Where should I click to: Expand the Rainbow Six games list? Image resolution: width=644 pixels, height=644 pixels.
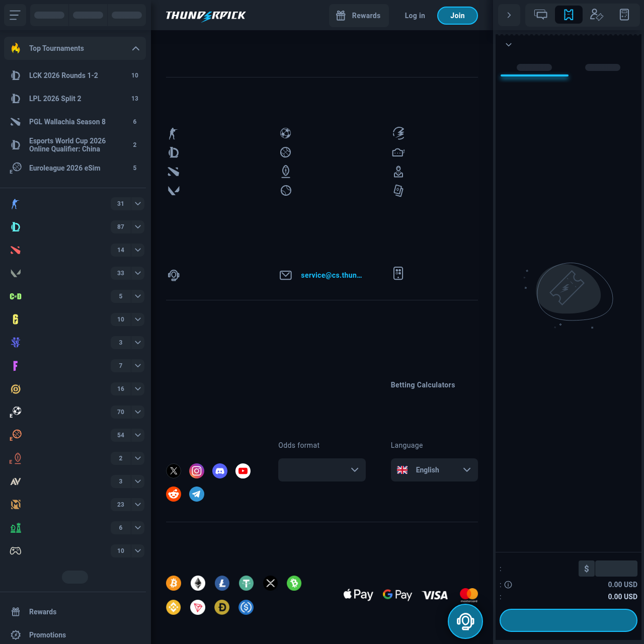pyautogui.click(x=137, y=319)
